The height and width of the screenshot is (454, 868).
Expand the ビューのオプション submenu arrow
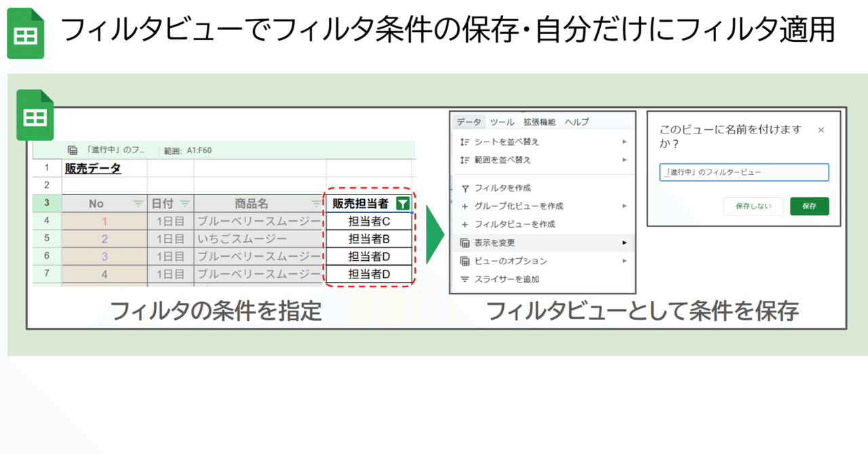pyautogui.click(x=625, y=260)
